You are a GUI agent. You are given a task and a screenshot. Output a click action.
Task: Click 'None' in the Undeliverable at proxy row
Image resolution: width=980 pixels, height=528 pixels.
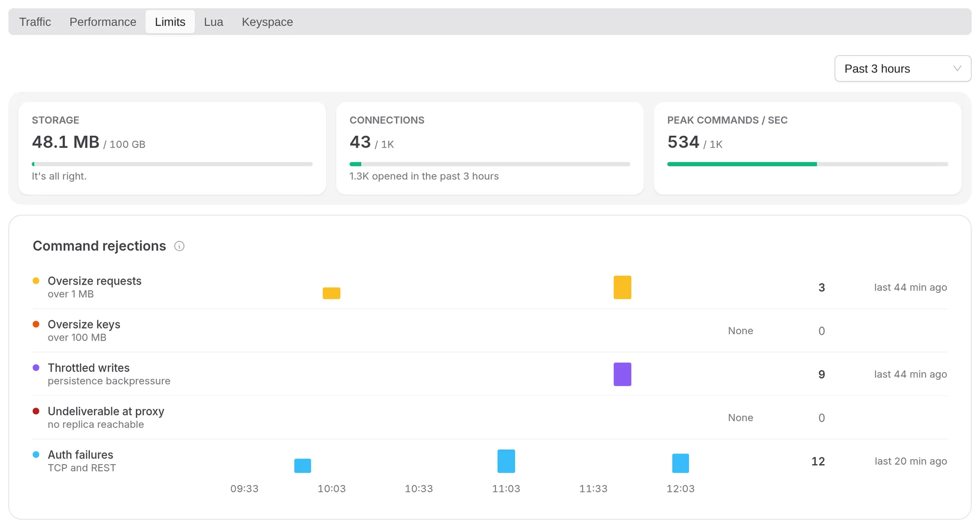(740, 417)
